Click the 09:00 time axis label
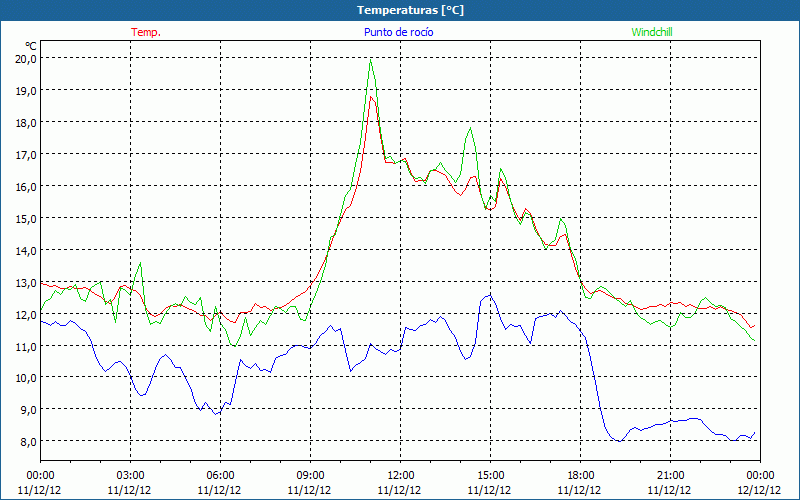Image resolution: width=800 pixels, height=500 pixels. tap(310, 476)
